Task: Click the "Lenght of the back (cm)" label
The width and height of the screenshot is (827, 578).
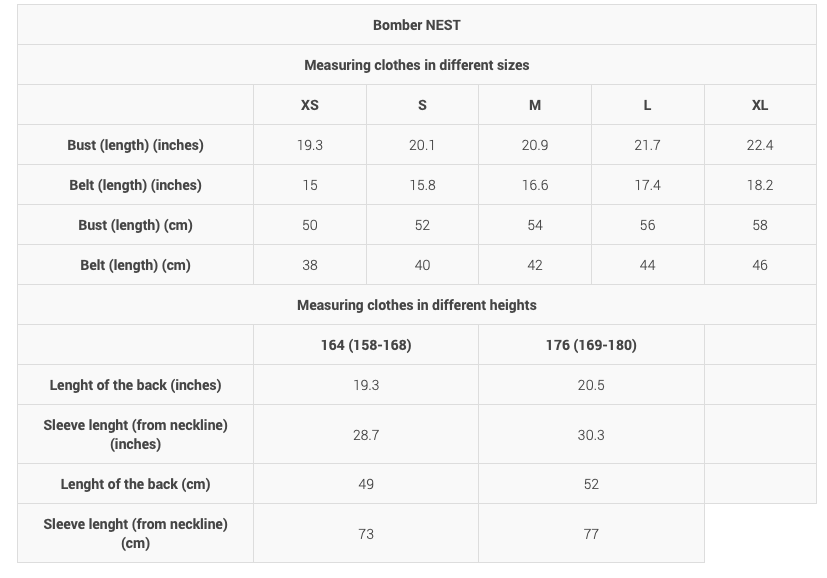Action: click(x=135, y=484)
